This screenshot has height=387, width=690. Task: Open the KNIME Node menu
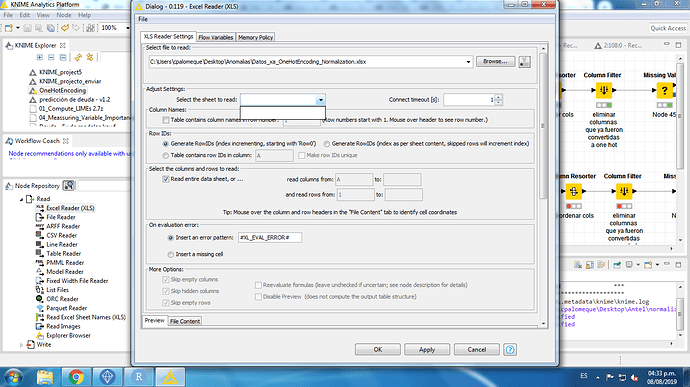coord(63,15)
